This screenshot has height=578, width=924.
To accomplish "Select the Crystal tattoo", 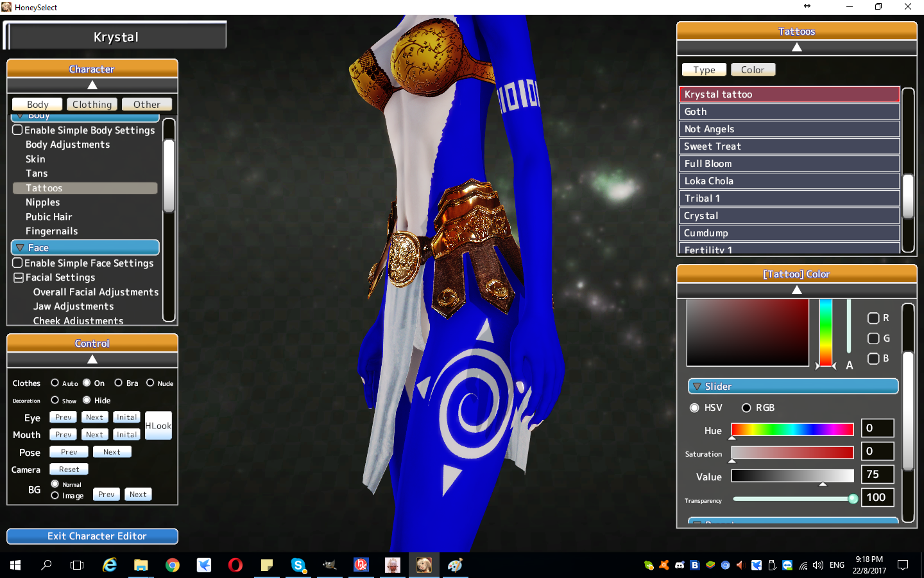I will (x=789, y=216).
